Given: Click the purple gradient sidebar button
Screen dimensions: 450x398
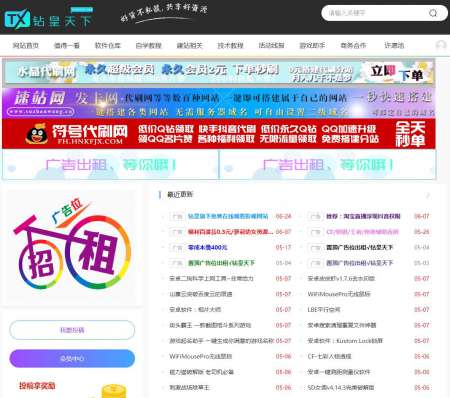Looking at the screenshot, I should 72,359.
